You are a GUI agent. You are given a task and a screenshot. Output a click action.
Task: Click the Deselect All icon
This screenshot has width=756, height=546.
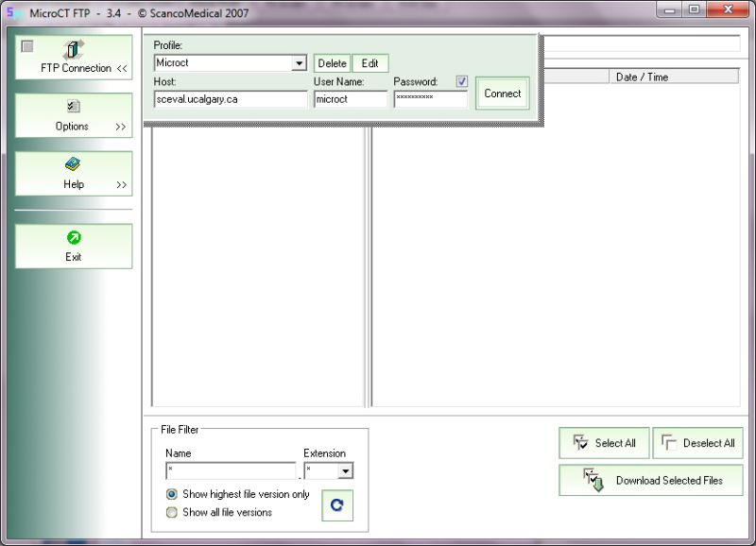click(669, 442)
